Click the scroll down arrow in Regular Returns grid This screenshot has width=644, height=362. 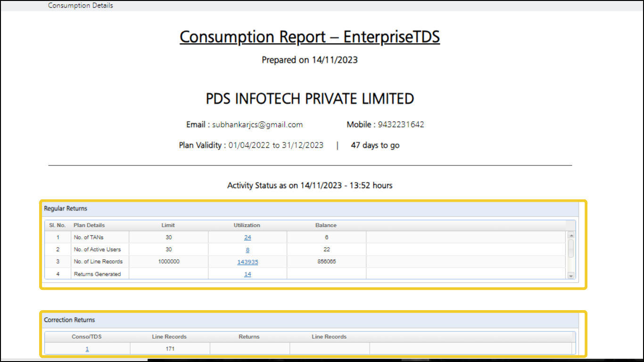point(571,276)
